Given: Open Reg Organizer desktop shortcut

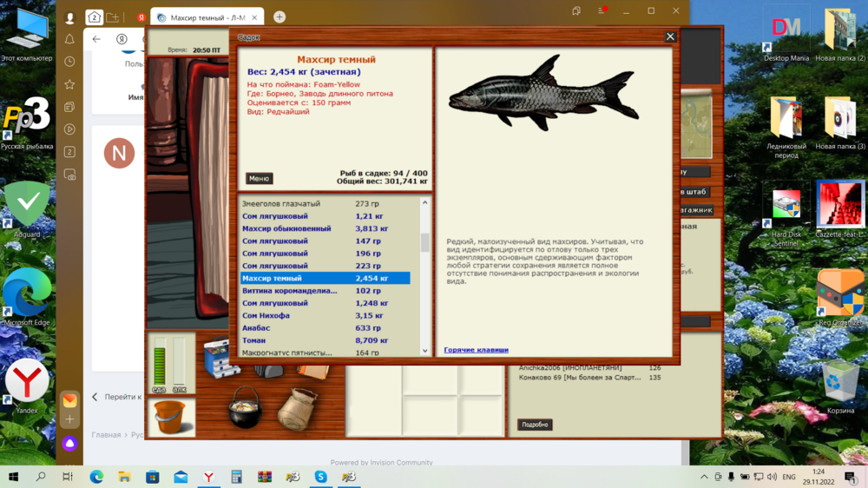Looking at the screenshot, I should click(x=840, y=298).
